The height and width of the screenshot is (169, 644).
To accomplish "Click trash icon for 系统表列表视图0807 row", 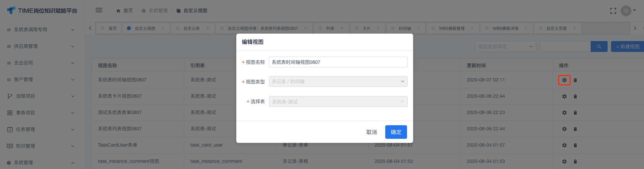I will click(575, 129).
